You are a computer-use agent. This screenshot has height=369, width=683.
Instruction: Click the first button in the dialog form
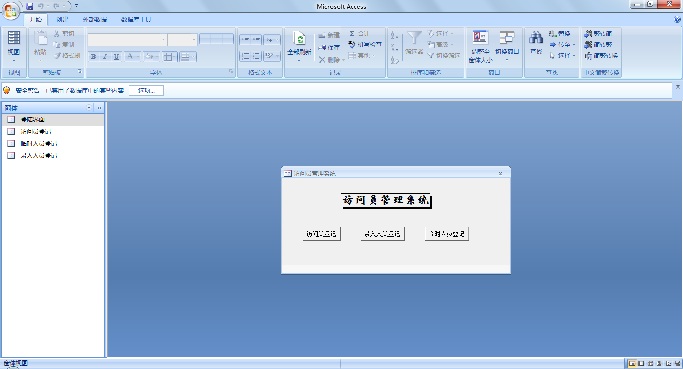pyautogui.click(x=321, y=234)
